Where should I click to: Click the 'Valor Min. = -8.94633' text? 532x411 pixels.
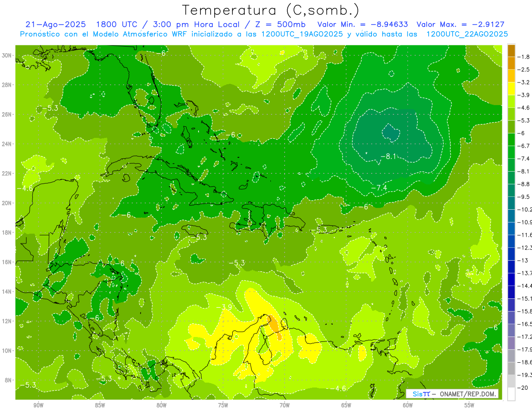[363, 24]
